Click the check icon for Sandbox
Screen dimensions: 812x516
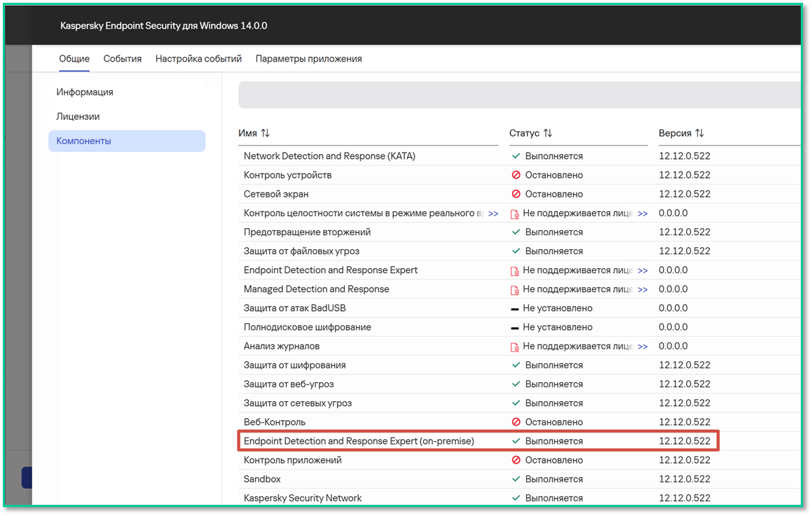coord(516,480)
